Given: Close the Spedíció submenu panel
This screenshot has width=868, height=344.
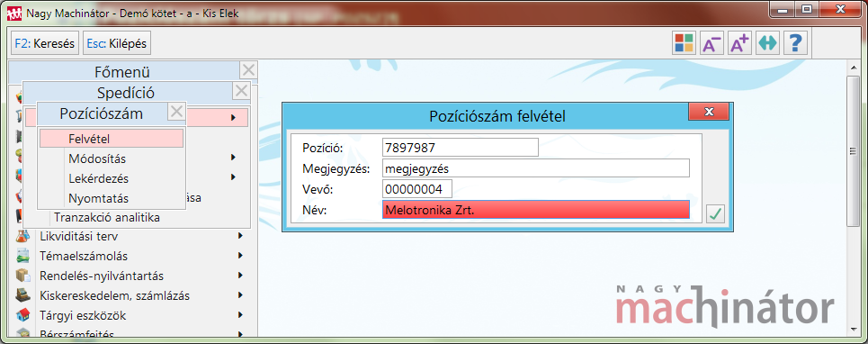Looking at the screenshot, I should [241, 91].
